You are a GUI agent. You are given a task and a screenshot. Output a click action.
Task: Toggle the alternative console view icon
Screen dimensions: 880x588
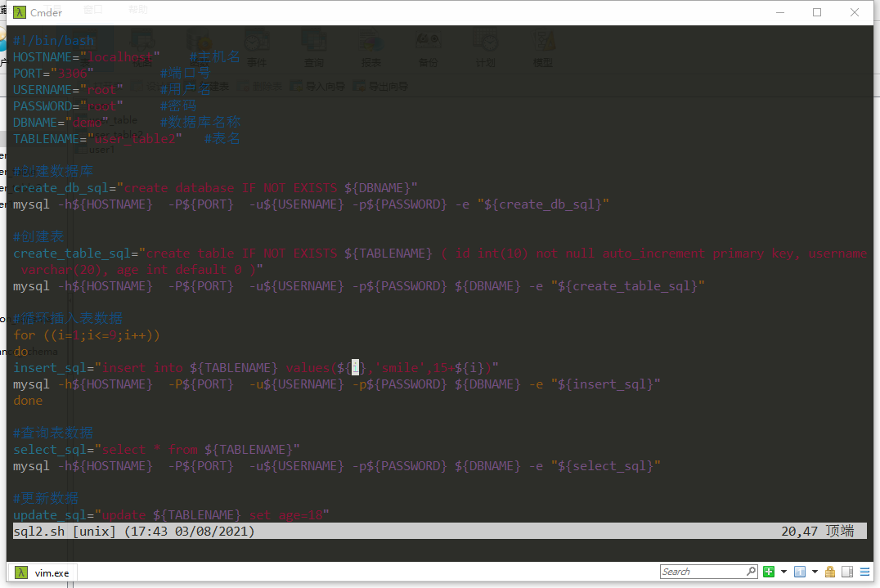pos(847,572)
